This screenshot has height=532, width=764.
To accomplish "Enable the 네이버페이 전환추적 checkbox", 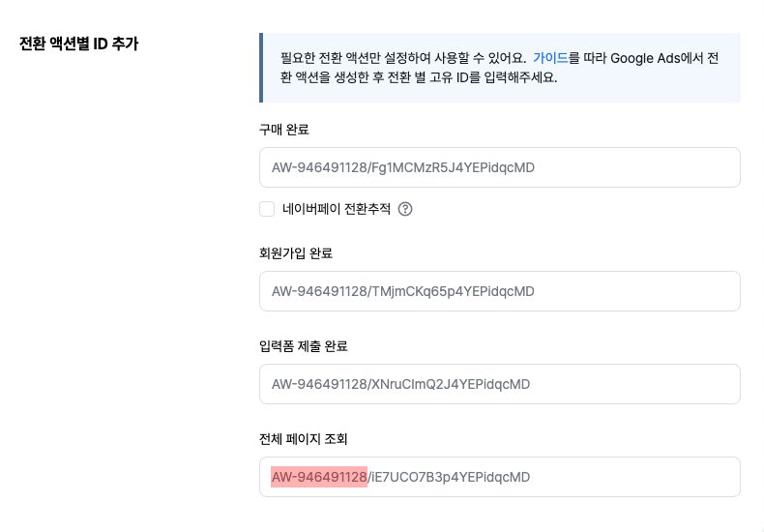I will [x=267, y=209].
